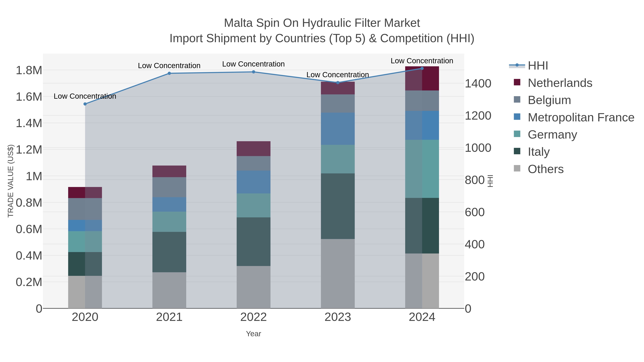Viewport: 644px width, 362px height.
Task: Click the 1400 HHI axis tick label
Action: tap(478, 83)
